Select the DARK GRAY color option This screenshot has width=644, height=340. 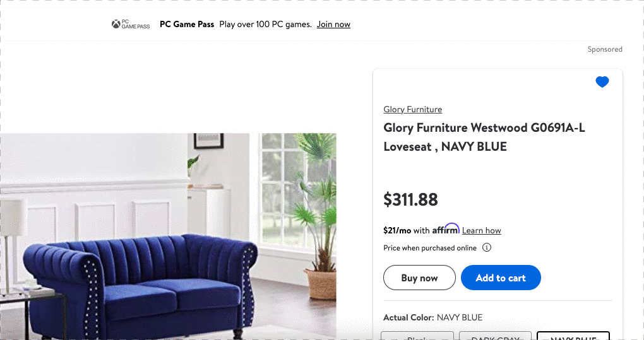pyautogui.click(x=496, y=336)
